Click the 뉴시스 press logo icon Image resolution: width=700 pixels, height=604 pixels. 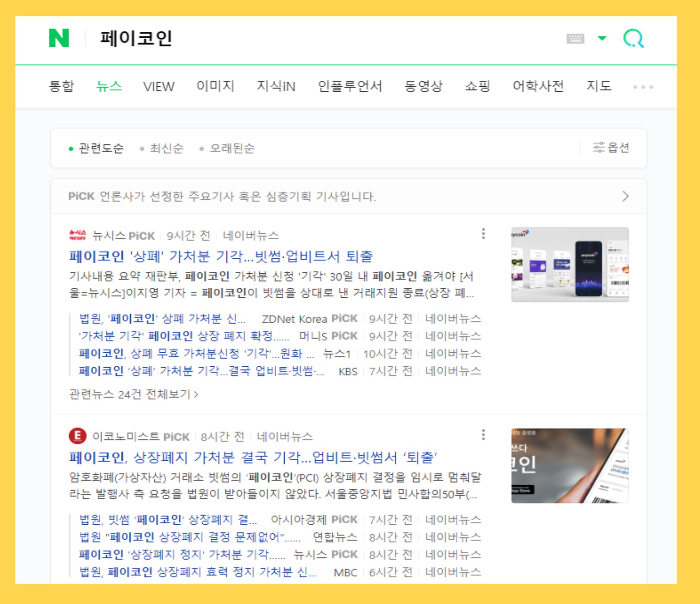[78, 235]
